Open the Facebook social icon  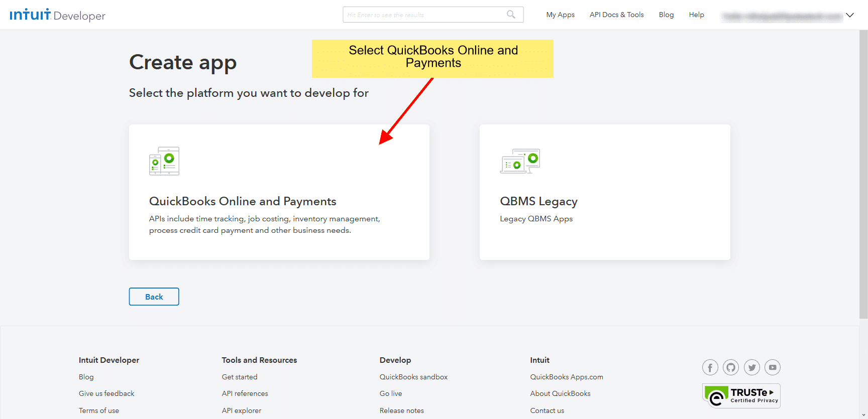tap(710, 368)
